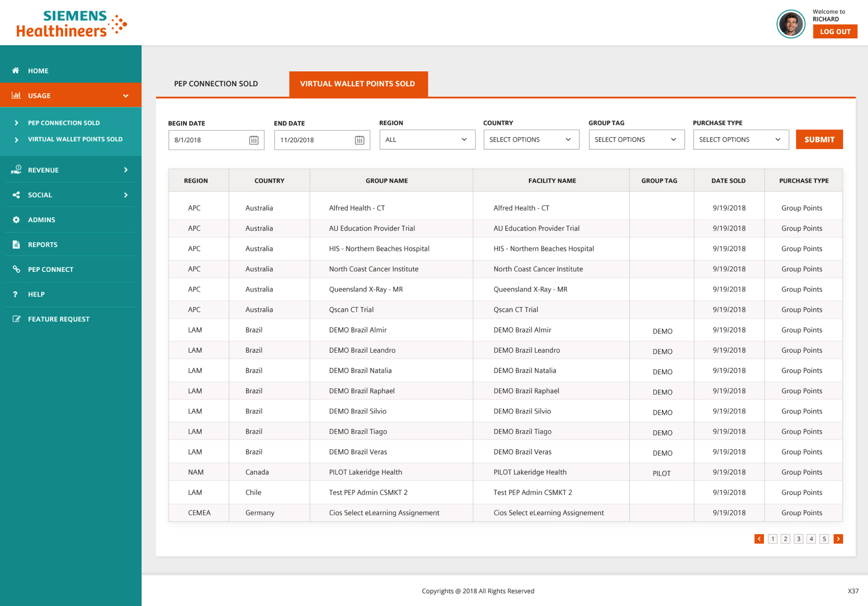868x606 pixels.
Task: Click the Feature Request edit icon
Action: click(16, 319)
